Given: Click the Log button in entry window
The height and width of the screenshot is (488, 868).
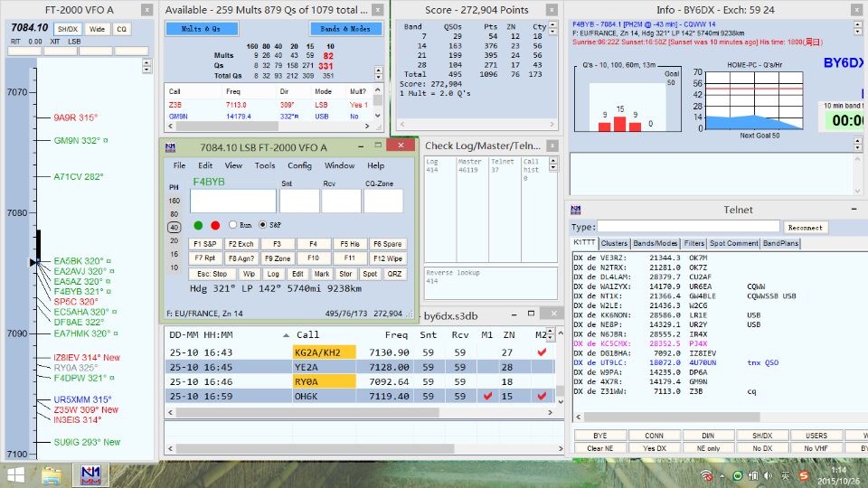Looking at the screenshot, I should (x=273, y=274).
